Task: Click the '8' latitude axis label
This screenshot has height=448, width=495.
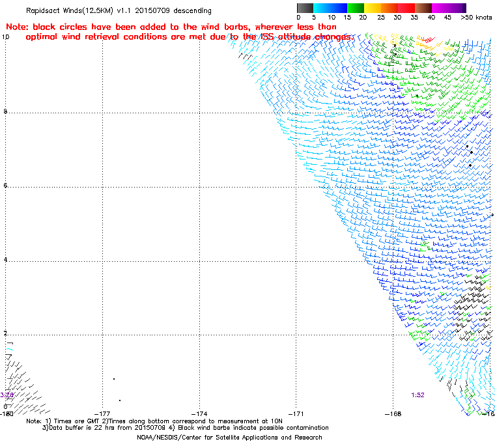Action: pyautogui.click(x=5, y=111)
